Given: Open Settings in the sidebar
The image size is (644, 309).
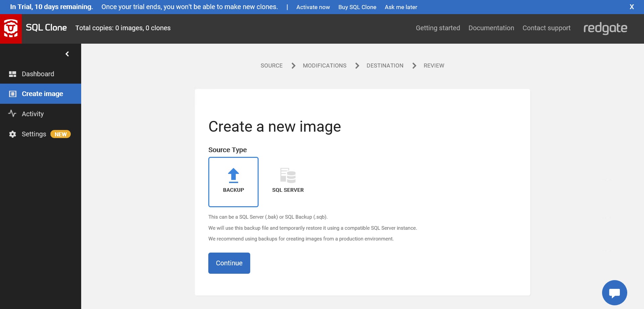Looking at the screenshot, I should tap(41, 134).
